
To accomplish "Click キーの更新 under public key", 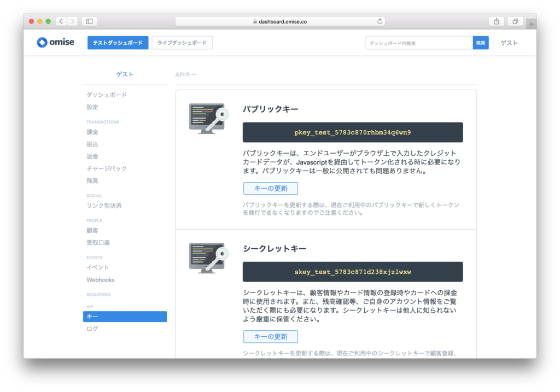I will pos(271,189).
